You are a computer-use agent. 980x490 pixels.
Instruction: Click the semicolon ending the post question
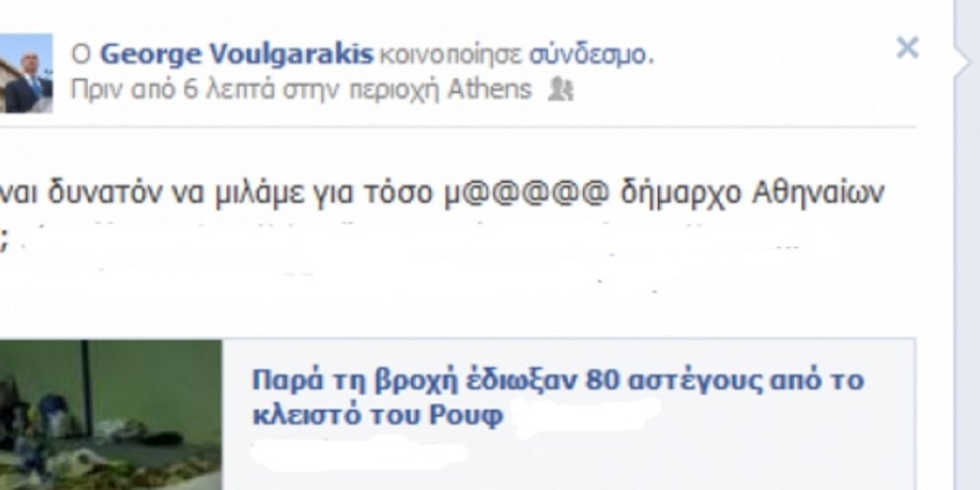tap(3, 242)
